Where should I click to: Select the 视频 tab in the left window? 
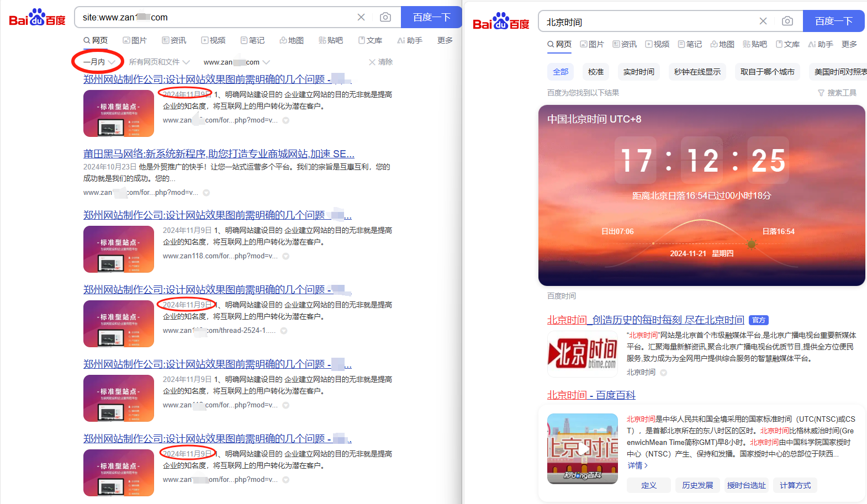[x=213, y=40]
